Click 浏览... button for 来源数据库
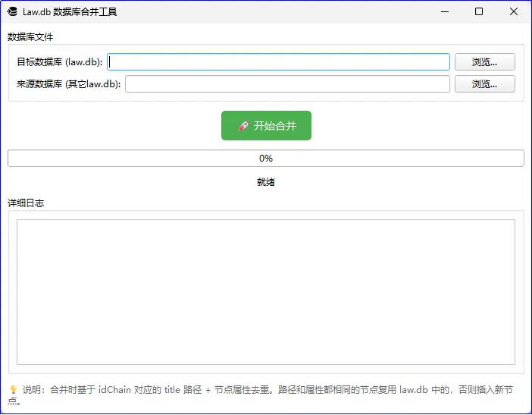 485,84
